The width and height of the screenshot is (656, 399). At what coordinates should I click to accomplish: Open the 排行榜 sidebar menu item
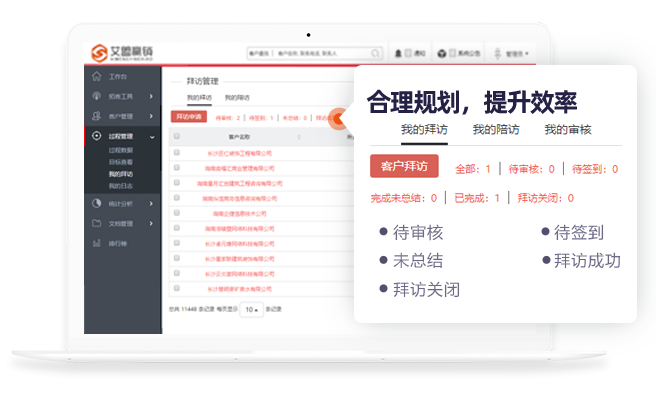tap(118, 243)
